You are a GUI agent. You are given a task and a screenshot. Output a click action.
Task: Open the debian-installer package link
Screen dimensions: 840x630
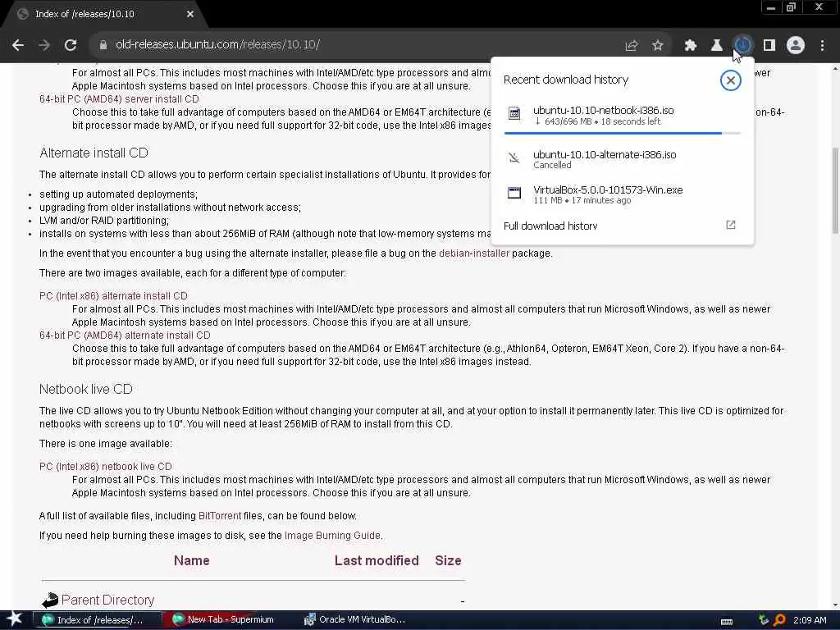pos(473,253)
